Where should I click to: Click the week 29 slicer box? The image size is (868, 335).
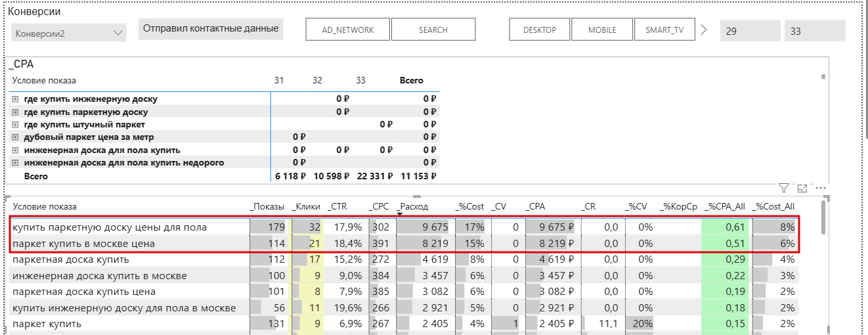pos(750,31)
